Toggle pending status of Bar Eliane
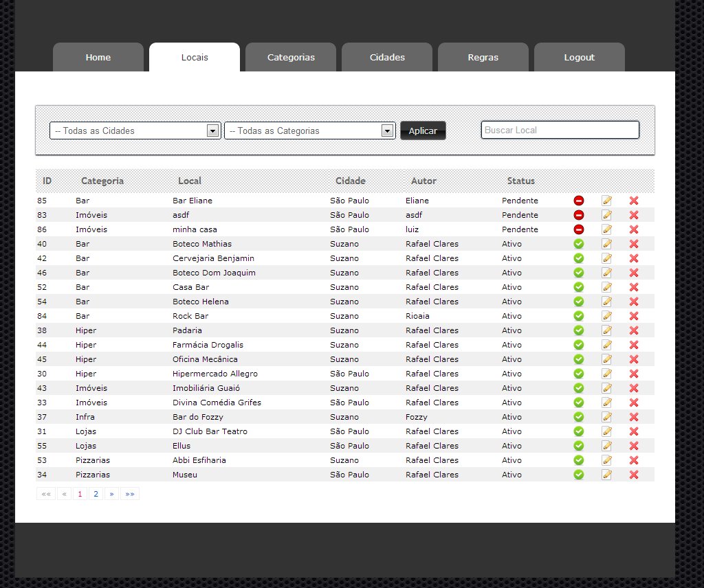 (579, 201)
